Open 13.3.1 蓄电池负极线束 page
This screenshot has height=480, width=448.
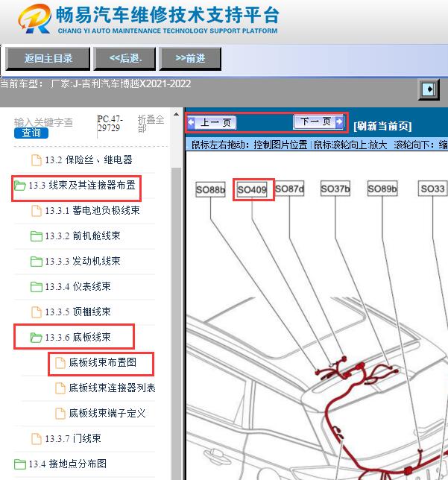(x=92, y=211)
